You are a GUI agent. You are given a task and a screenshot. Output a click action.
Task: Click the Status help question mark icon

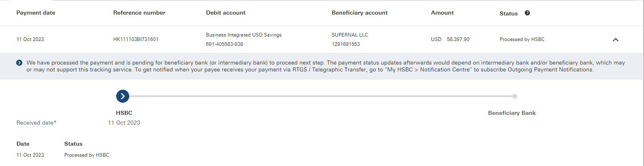[527, 13]
